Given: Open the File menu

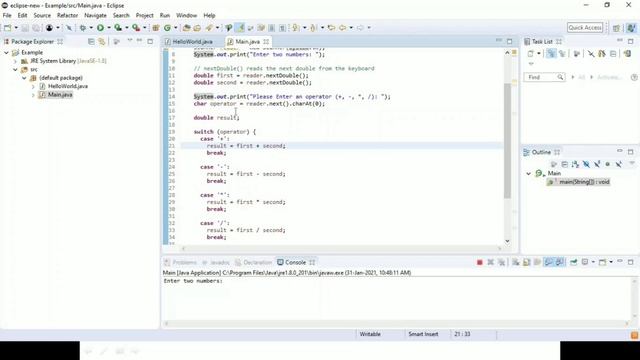Looking at the screenshot, I should [x=7, y=16].
